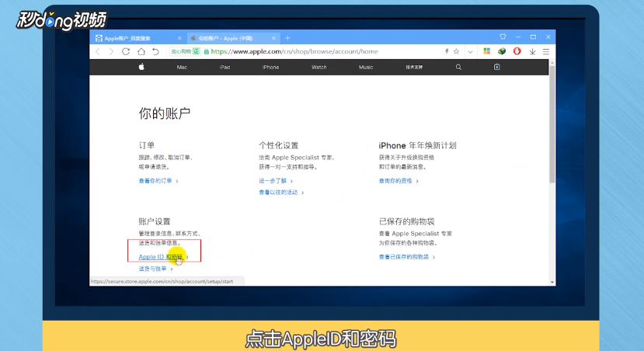Click the Apple ID 和密码 link
Screen dimensions: 644x351
pos(163,256)
